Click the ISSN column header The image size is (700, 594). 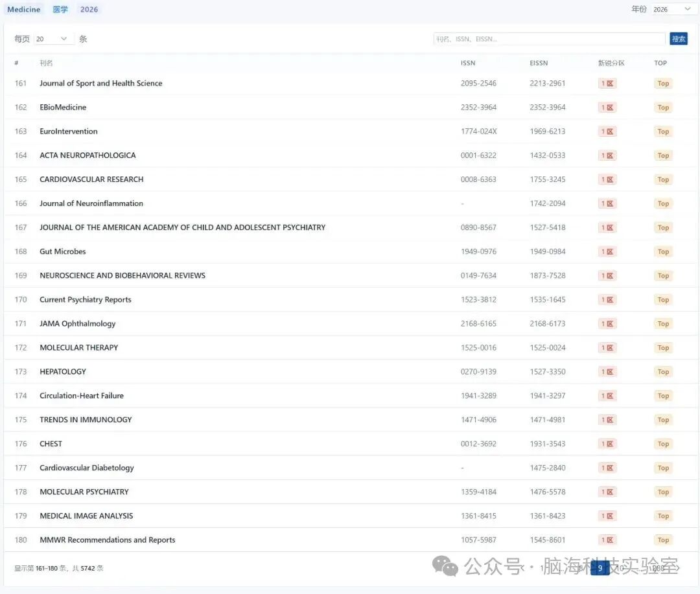tap(468, 63)
